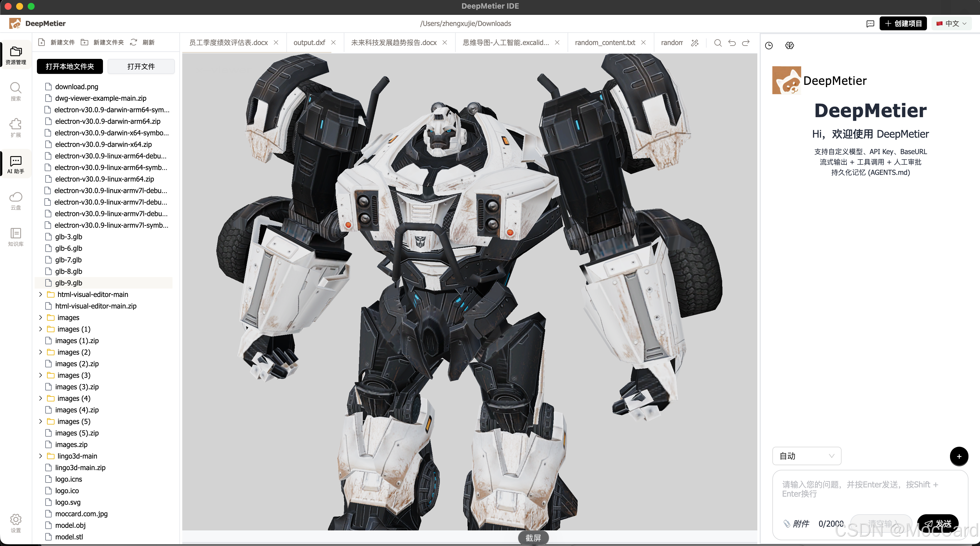Click the 创建项目 button
This screenshot has width=980, height=546.
click(x=903, y=24)
